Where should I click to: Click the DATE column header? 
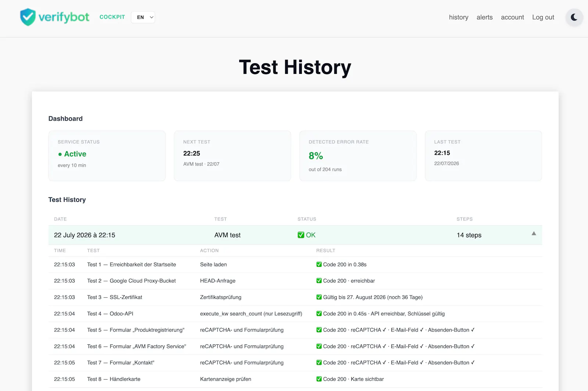tap(60, 219)
